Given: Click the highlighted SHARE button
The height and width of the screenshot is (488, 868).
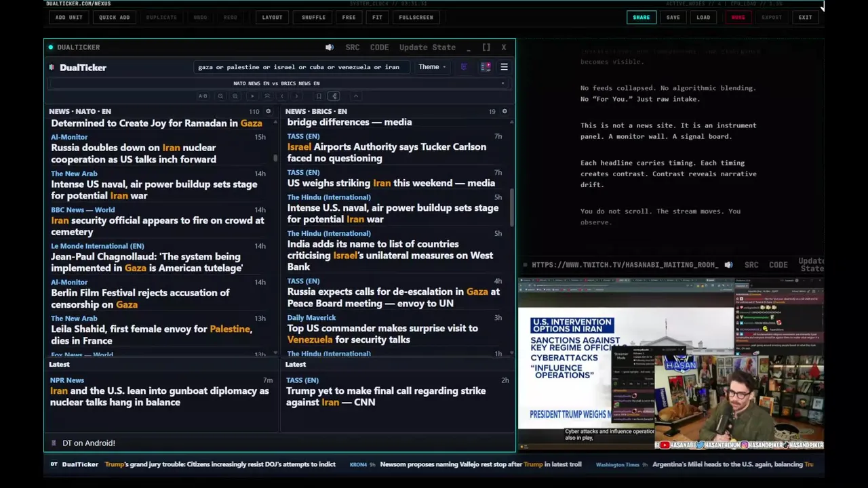Looking at the screenshot, I should pyautogui.click(x=641, y=17).
